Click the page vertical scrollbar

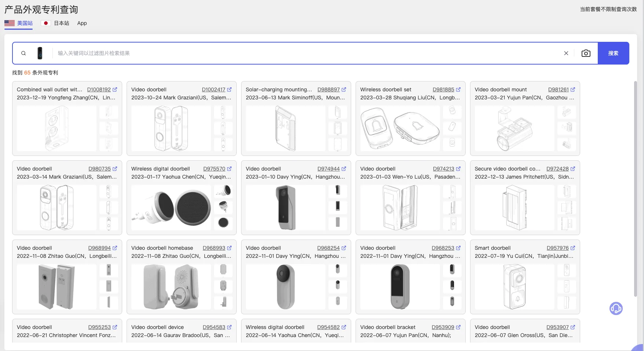point(636,188)
